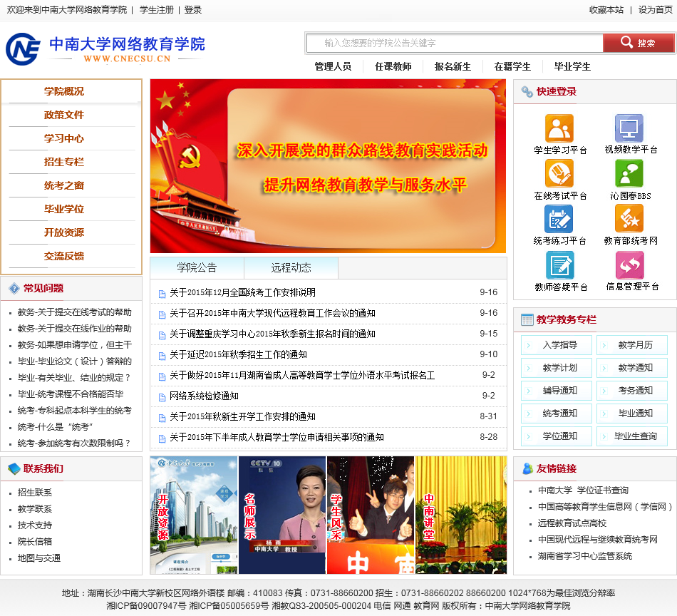Click the 中南讲堂 photo thumbnail

coord(460,515)
